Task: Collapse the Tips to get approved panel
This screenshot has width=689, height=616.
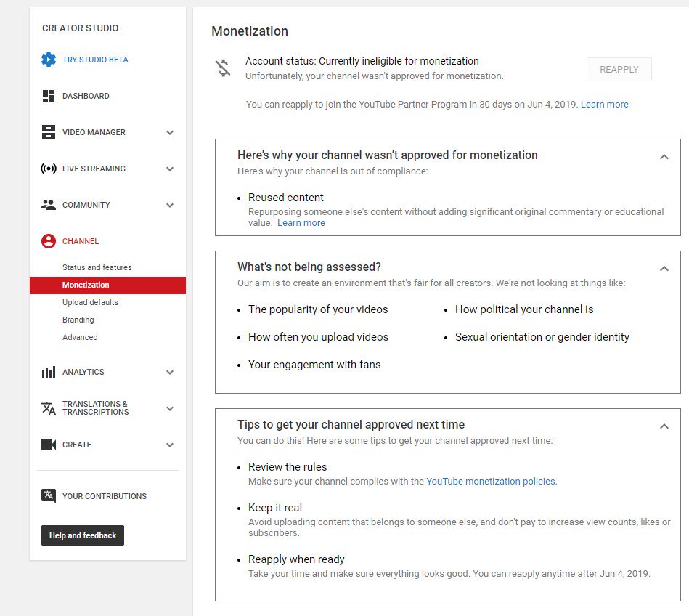Action: pyautogui.click(x=664, y=426)
